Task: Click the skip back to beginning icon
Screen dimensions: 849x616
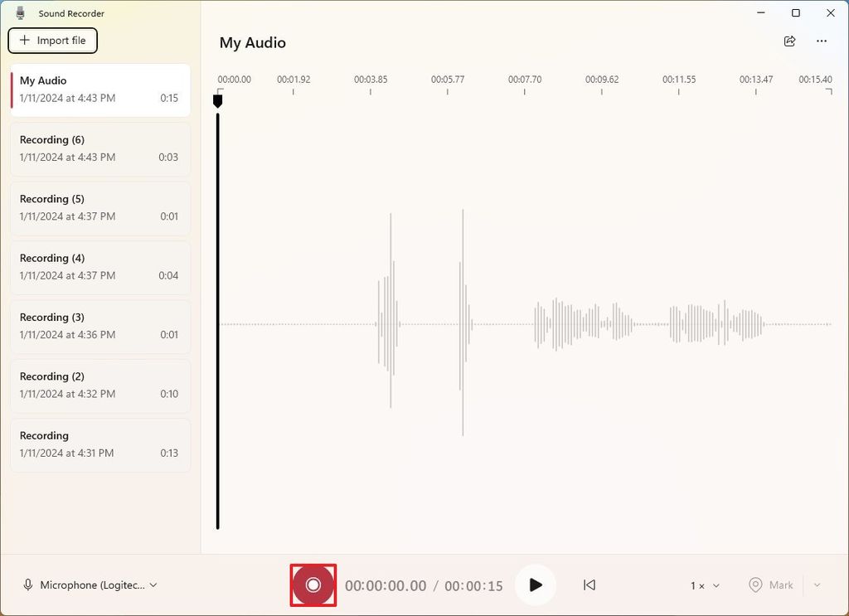Action: (589, 584)
